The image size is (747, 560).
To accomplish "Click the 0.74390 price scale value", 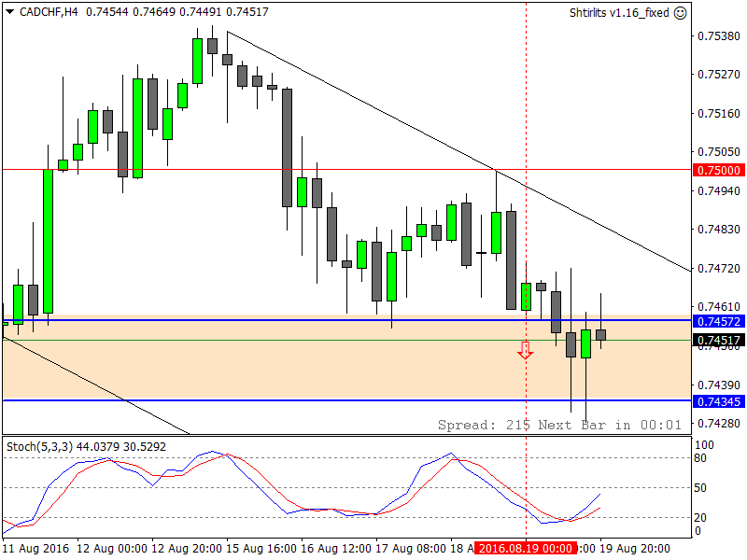I will [x=718, y=385].
